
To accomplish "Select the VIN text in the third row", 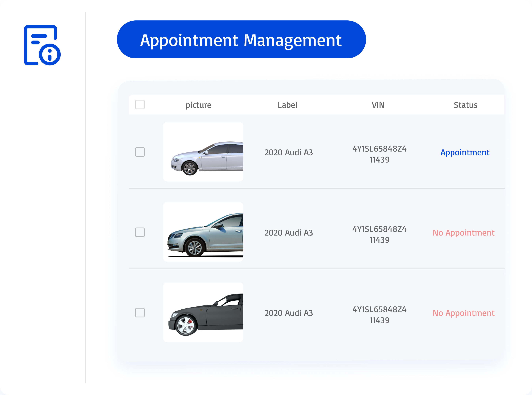I will [379, 315].
